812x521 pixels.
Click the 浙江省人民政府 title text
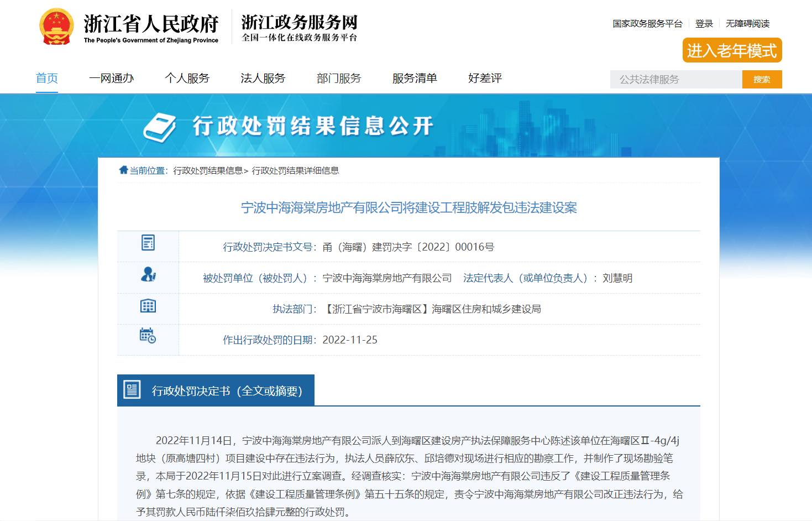(151, 24)
